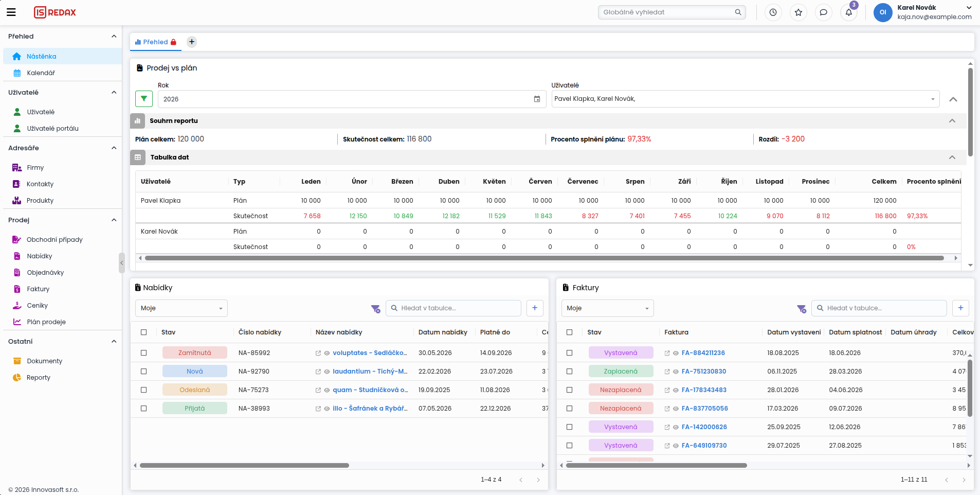Open the Moje dropdown in Nabídky
980x495 pixels.
[181, 308]
